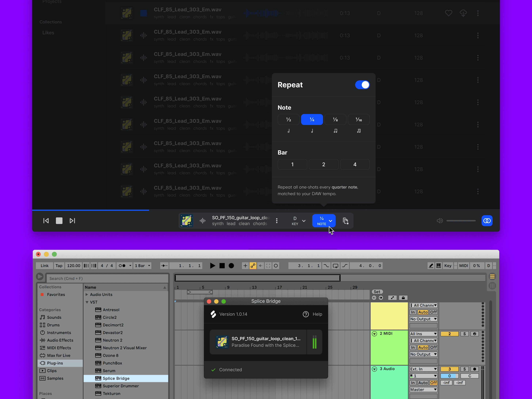This screenshot has height=399, width=532.
Task: Adjust the Splice player volume slider
Action: 461,221
